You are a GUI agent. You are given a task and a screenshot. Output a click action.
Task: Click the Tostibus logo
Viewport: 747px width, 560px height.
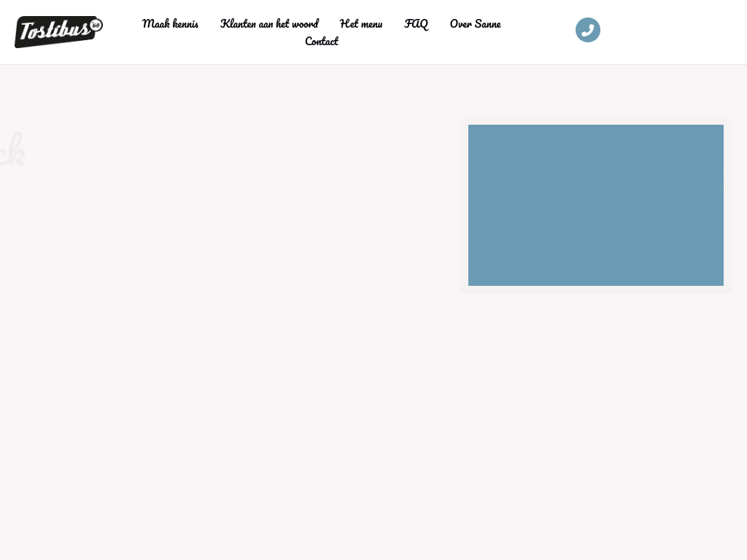pyautogui.click(x=58, y=31)
